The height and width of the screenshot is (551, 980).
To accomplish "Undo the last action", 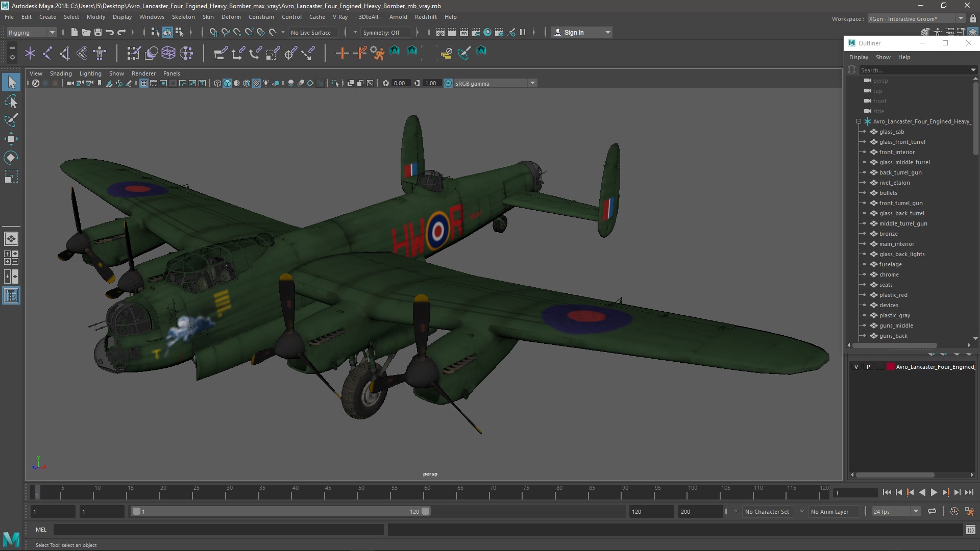I will tap(109, 32).
